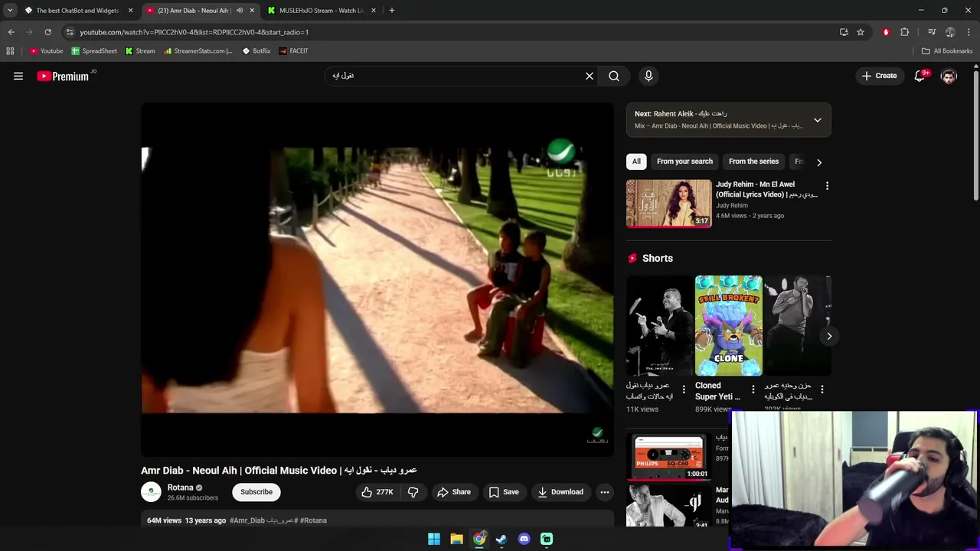Open the extensions puzzle icon
Viewport: 980px width, 551px height.
[x=905, y=32]
